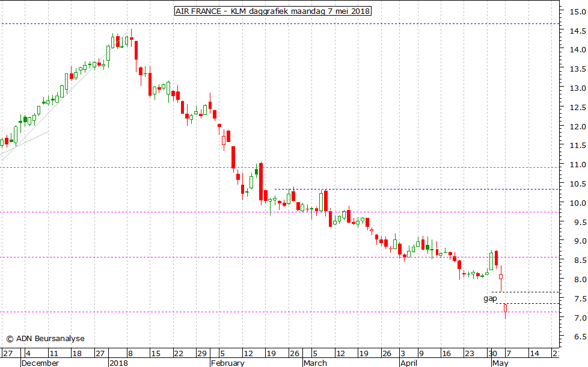Select the 14.5 price axis label
Screen dimensions: 588x367
(x=578, y=31)
